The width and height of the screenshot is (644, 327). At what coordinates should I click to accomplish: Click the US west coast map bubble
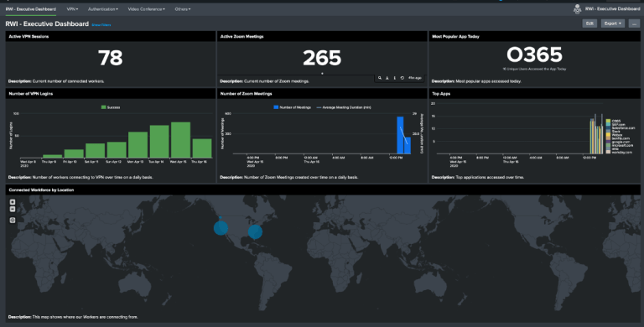click(x=221, y=227)
